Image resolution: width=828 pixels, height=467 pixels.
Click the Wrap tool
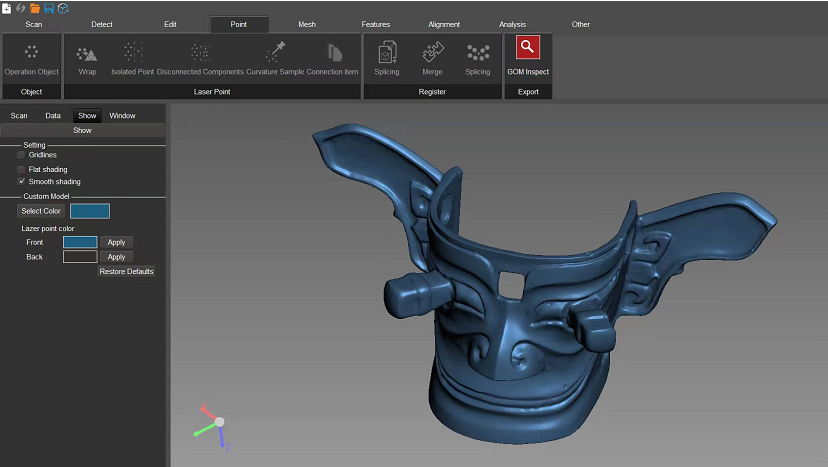[x=87, y=59]
